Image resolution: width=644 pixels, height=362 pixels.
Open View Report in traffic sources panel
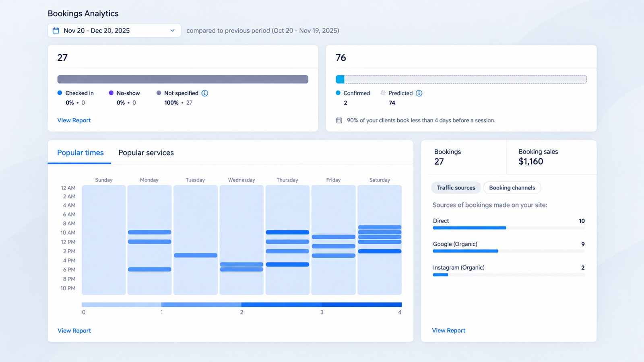pos(449,331)
